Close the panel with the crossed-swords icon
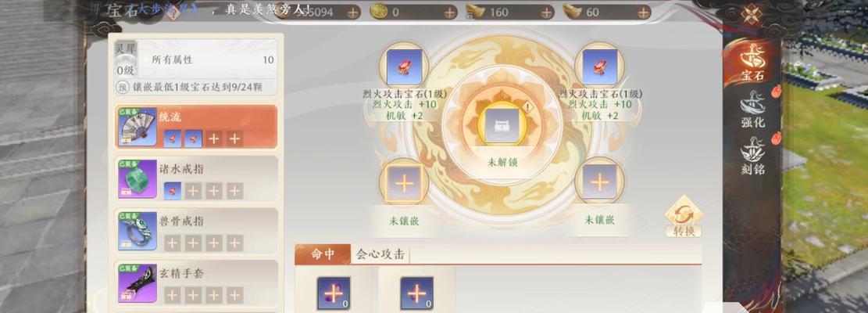This screenshot has width=868, height=313. coord(751,14)
